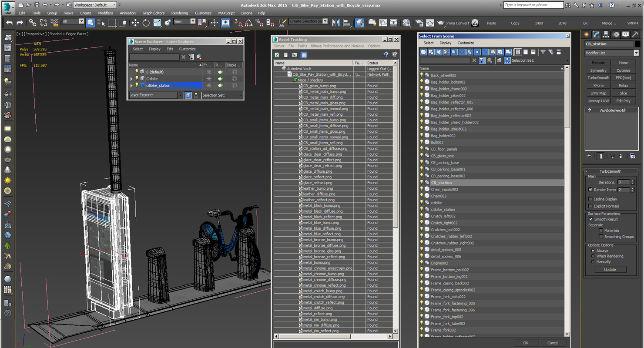The width and height of the screenshot is (644, 348).
Task: Enable Separate by Smoothing Groups checkbox
Action: coord(600,237)
